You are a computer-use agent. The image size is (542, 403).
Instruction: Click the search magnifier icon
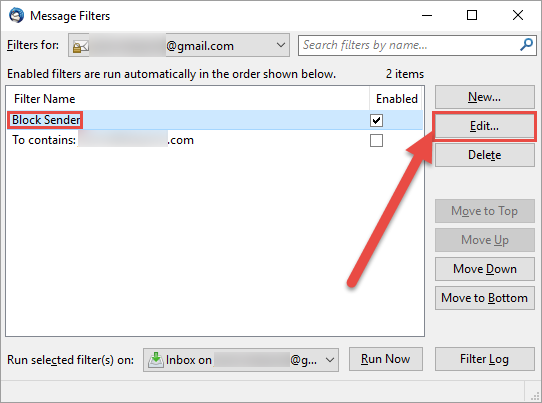(526, 45)
